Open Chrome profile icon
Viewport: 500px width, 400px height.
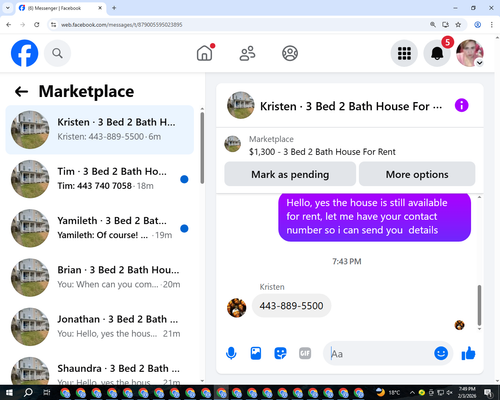pos(477,25)
